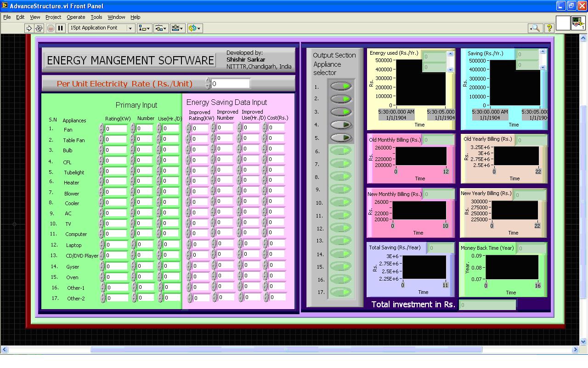This screenshot has width=588, height=368.
Task: Open the Align Objects toolbar dropdown
Action: (144, 28)
